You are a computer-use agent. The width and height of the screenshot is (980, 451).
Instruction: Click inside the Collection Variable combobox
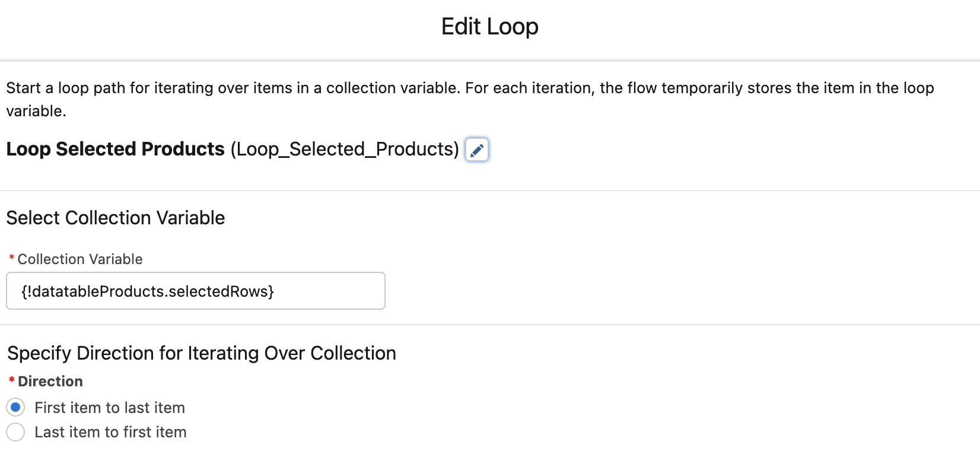[196, 291]
